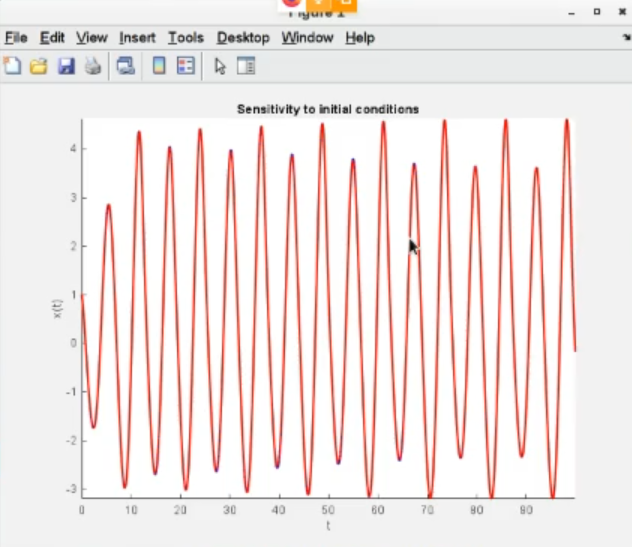The height and width of the screenshot is (547, 632).
Task: Select the Edit Plot arrow tool
Action: (220, 67)
